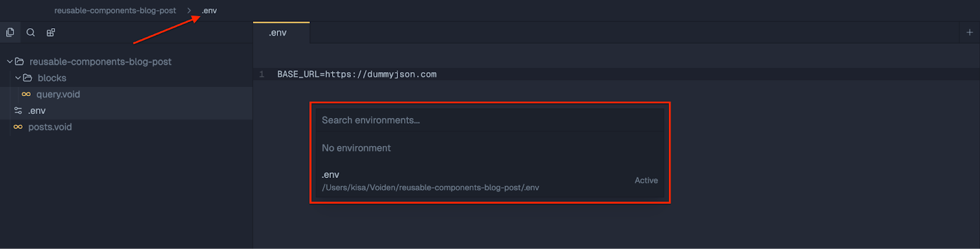Click reusable-components-blog-post in the top breadcrumb
980x249 pixels.
115,10
